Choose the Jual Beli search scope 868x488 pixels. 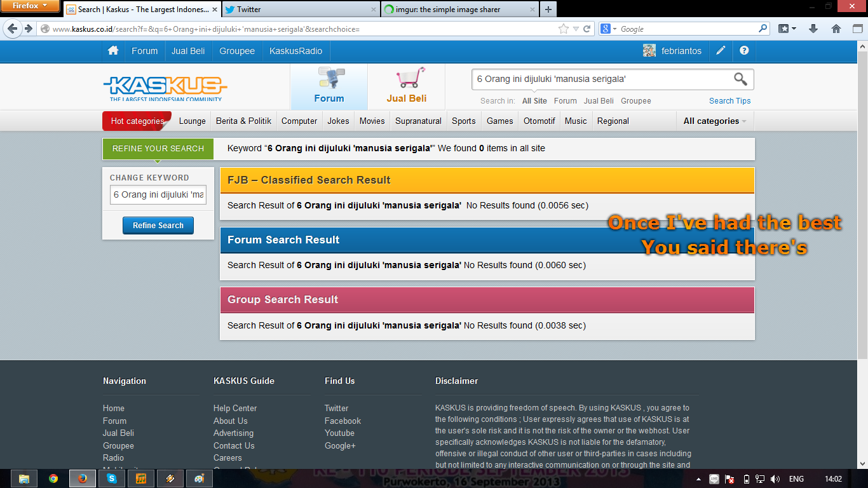tap(599, 101)
